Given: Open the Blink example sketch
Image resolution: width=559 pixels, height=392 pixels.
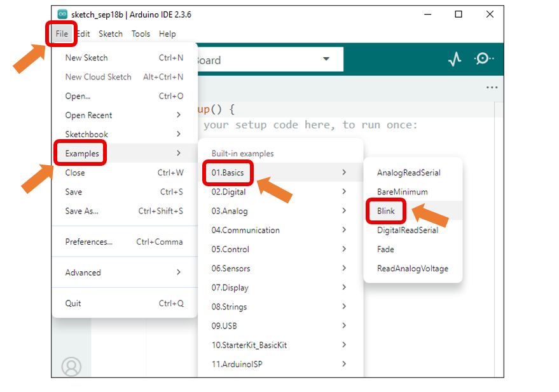Looking at the screenshot, I should (x=413, y=211).
